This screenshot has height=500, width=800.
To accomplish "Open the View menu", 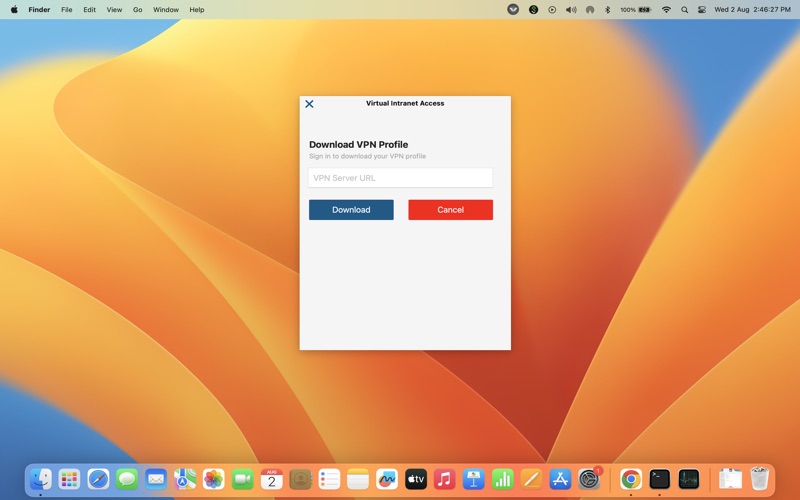I will pos(114,9).
